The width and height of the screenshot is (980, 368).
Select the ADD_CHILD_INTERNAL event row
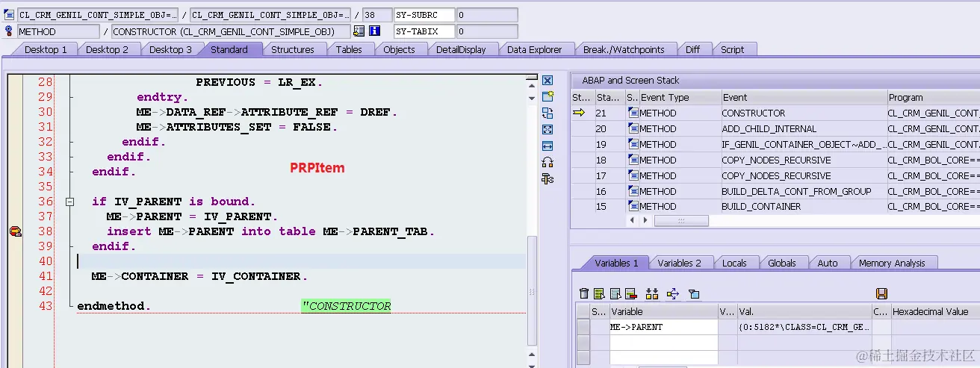[x=803, y=129]
